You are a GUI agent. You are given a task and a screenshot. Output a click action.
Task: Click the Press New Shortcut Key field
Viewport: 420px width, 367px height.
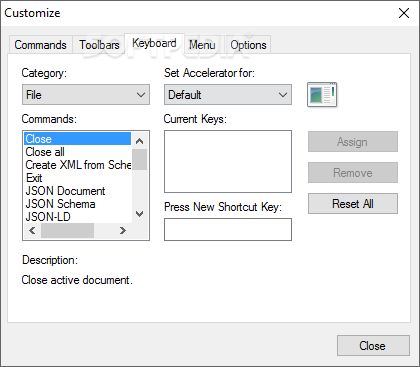[x=228, y=229]
